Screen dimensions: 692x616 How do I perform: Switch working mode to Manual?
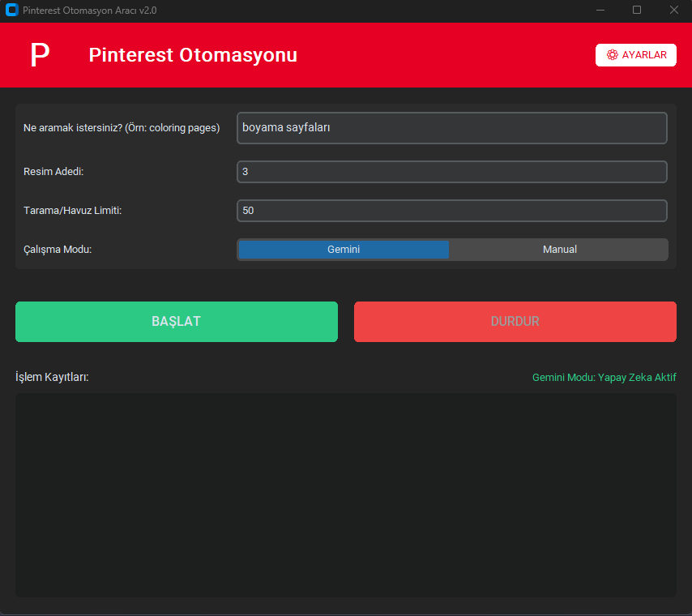559,250
